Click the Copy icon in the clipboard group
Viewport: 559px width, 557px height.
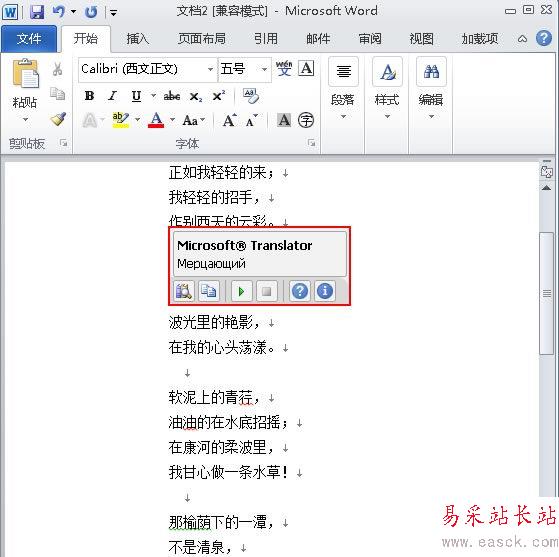tap(57, 93)
